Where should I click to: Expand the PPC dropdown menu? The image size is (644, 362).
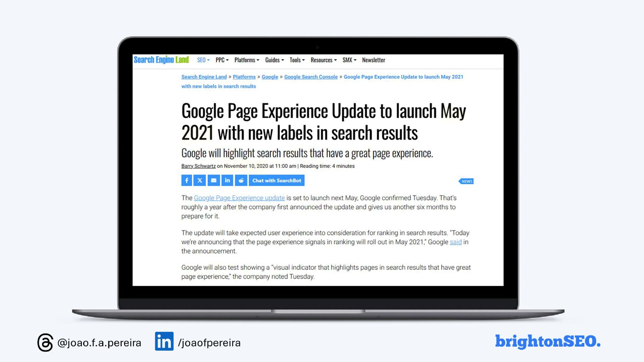(222, 60)
